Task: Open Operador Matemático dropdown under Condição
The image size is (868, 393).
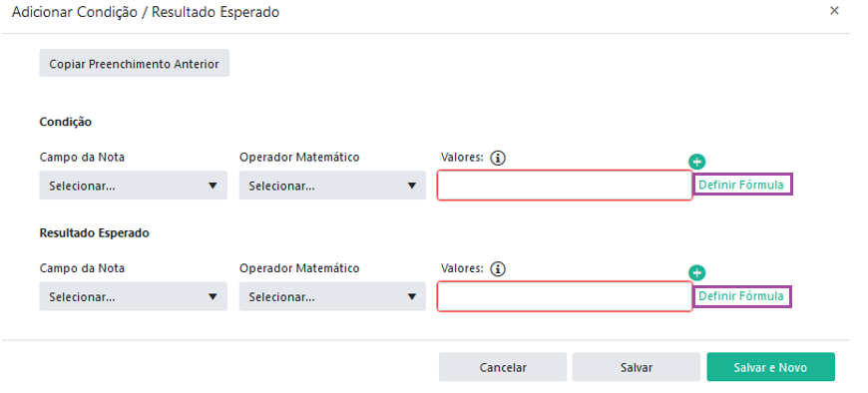Action: (x=332, y=186)
